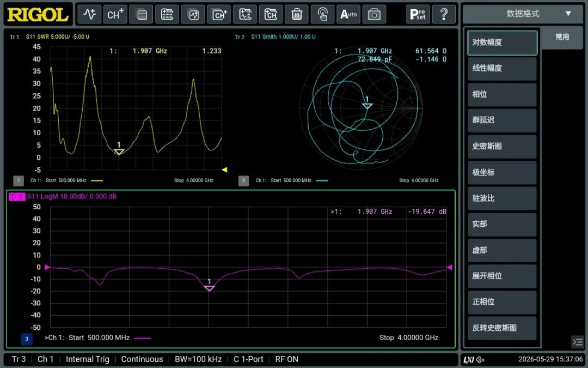588x368 pixels.
Task: Select 反转史密斯图 format
Action: 502,328
